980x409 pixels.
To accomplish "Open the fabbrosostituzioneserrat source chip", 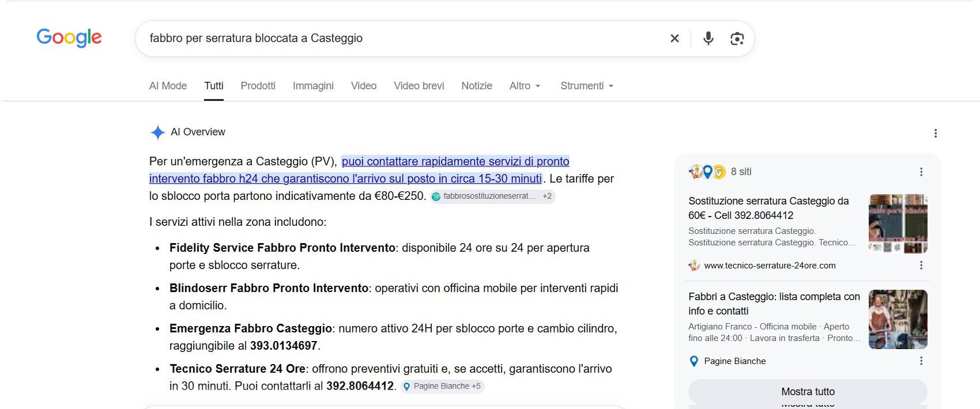I will (492, 196).
